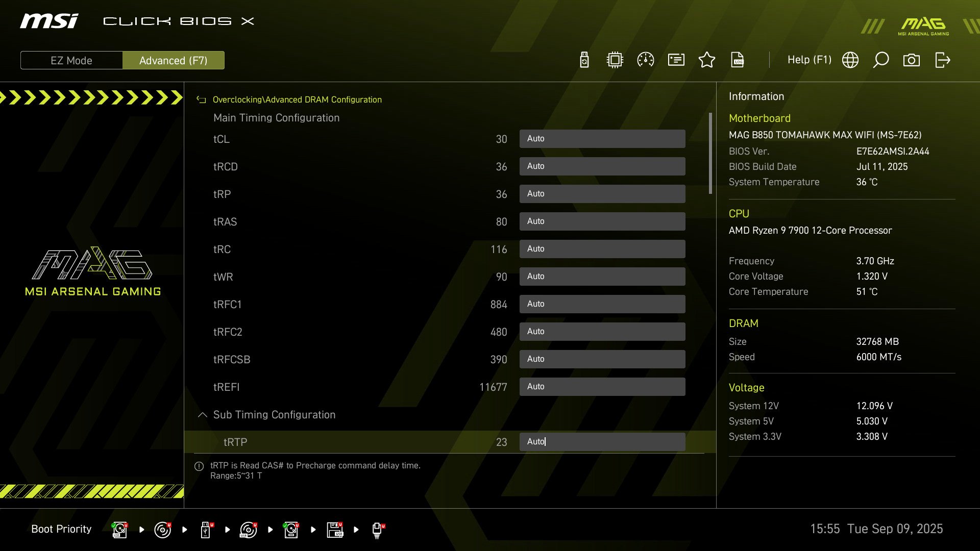980x551 pixels.
Task: Select first USB hard disk in Boot Priority
Action: tap(119, 529)
